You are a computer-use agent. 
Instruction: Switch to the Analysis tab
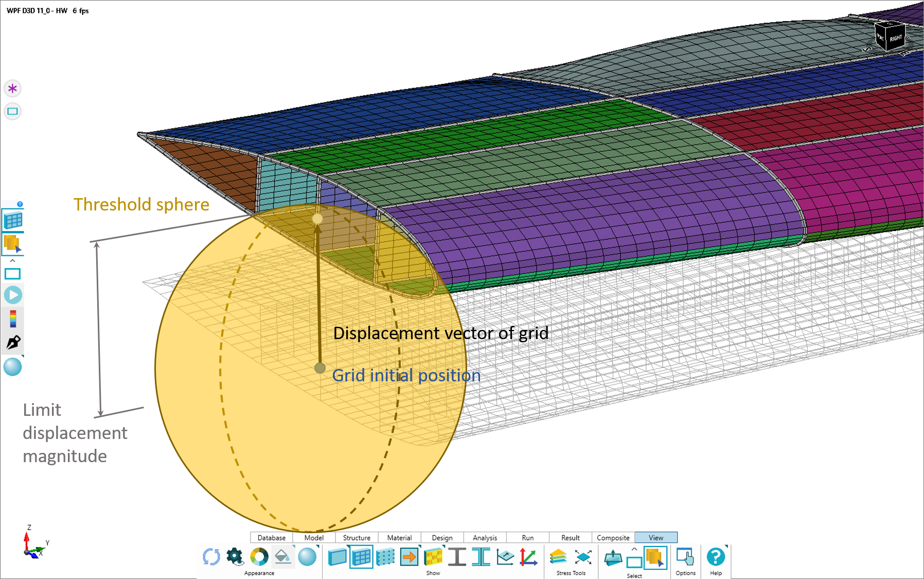(x=485, y=537)
